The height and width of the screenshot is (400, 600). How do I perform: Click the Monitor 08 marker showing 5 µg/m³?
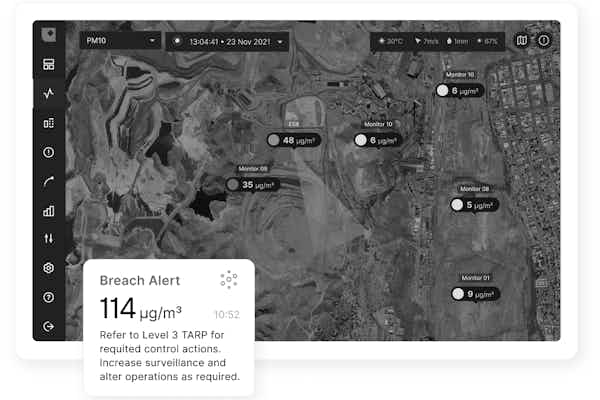473,205
